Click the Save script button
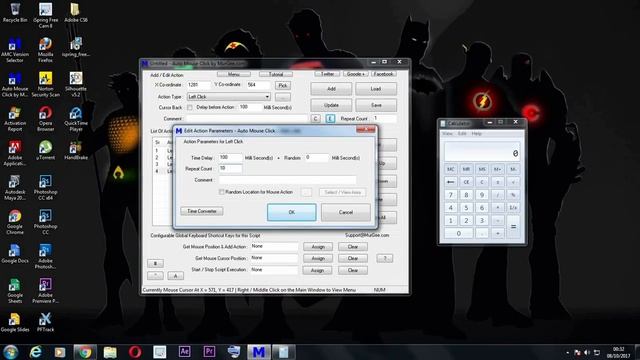Image resolution: width=640 pixels, height=360 pixels. coord(376,105)
